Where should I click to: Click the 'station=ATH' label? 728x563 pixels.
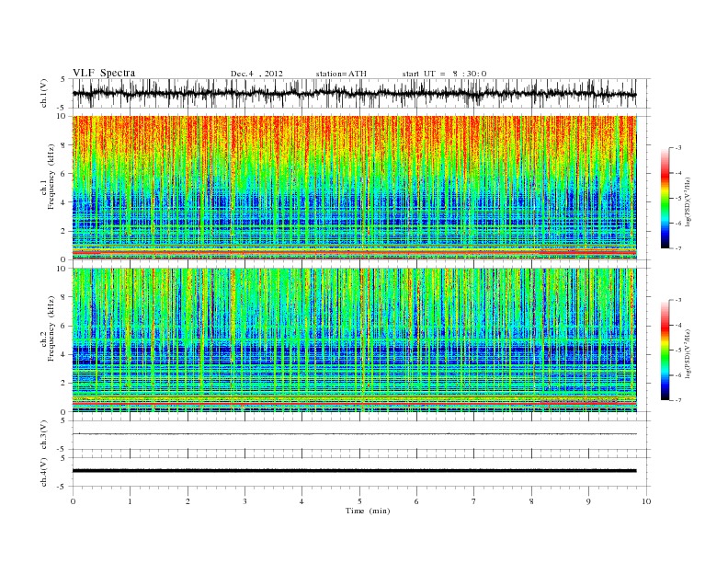(341, 74)
